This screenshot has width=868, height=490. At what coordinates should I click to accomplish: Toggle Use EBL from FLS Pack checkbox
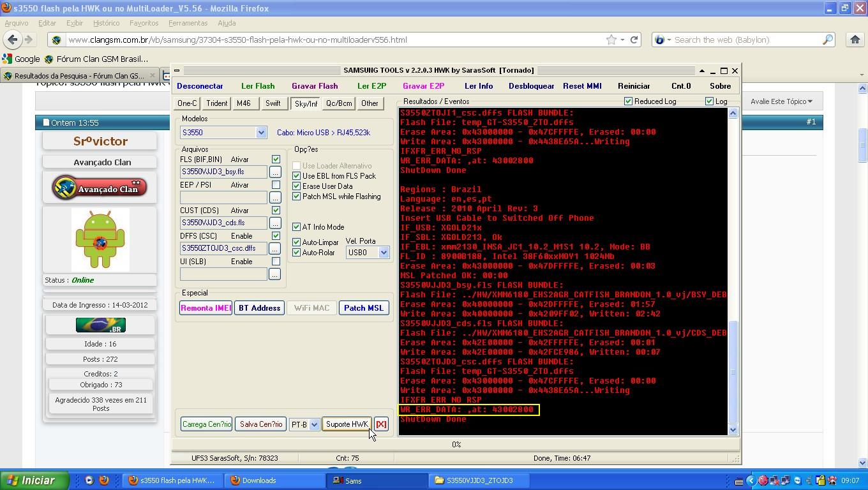coord(296,176)
